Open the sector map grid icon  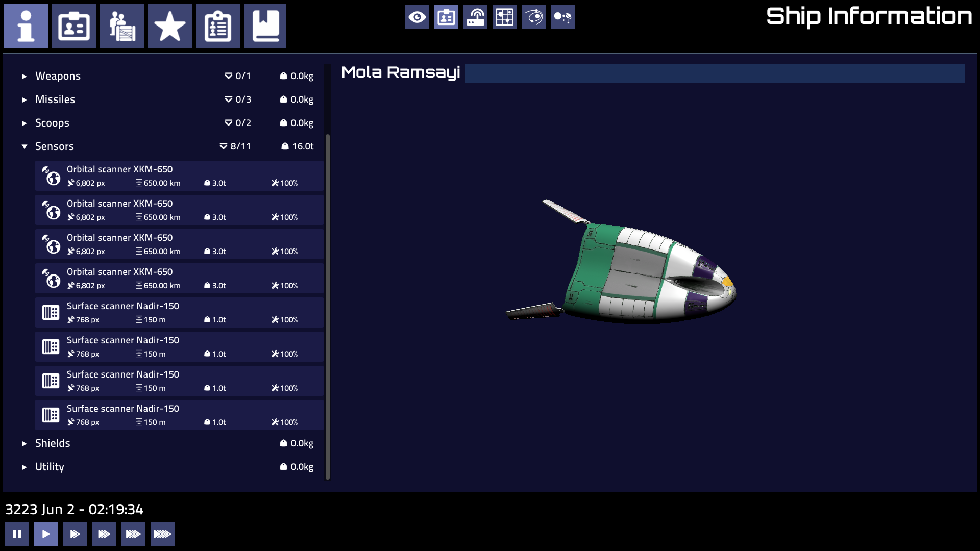point(504,17)
